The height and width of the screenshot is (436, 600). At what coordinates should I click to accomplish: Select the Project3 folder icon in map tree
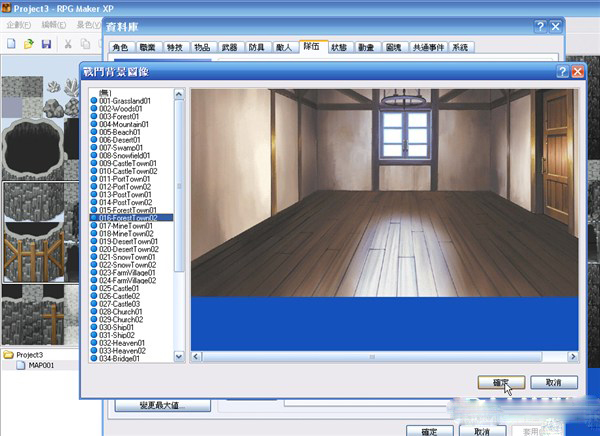8,355
